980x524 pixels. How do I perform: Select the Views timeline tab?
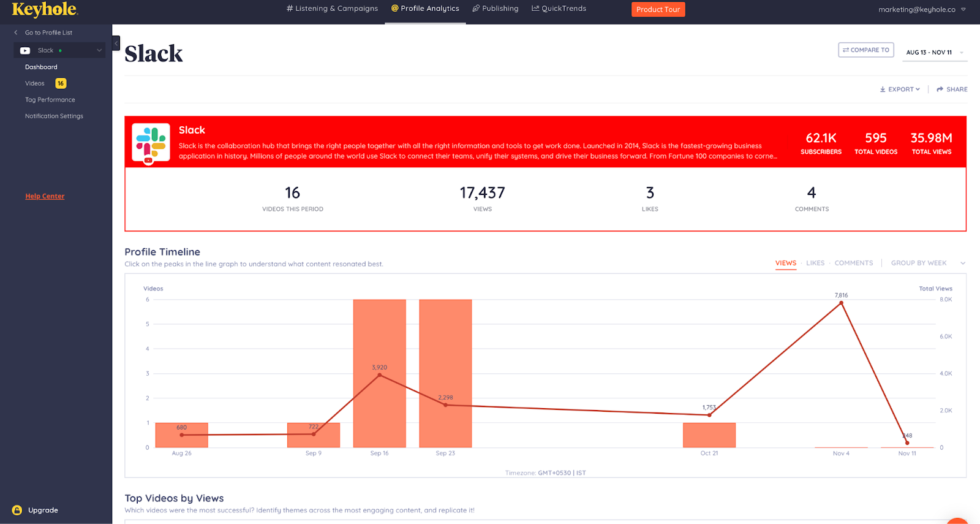pos(786,263)
